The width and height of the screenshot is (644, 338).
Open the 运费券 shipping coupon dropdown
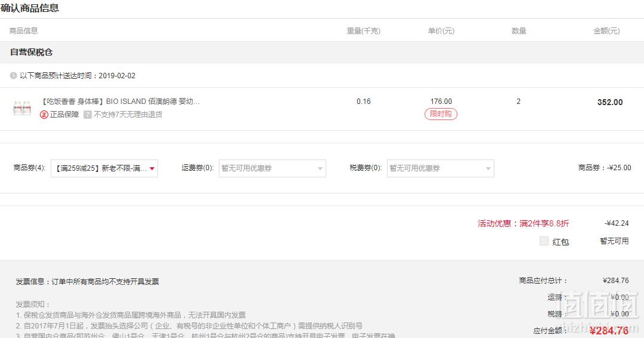point(273,168)
